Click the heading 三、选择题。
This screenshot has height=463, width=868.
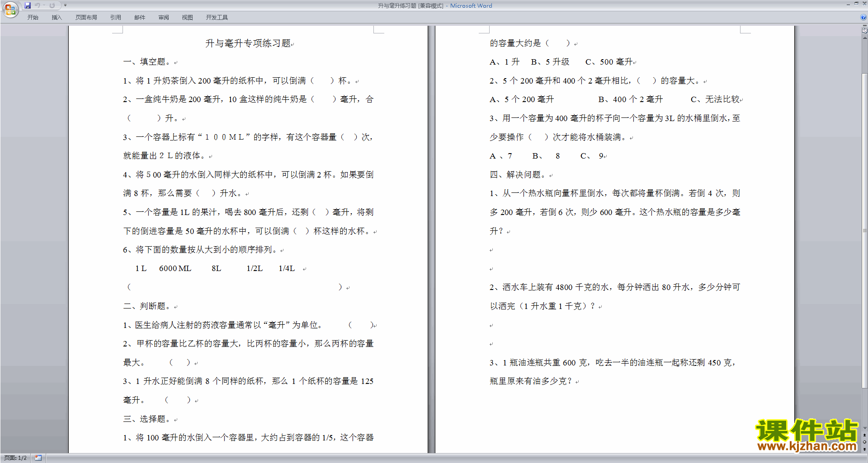pos(147,419)
